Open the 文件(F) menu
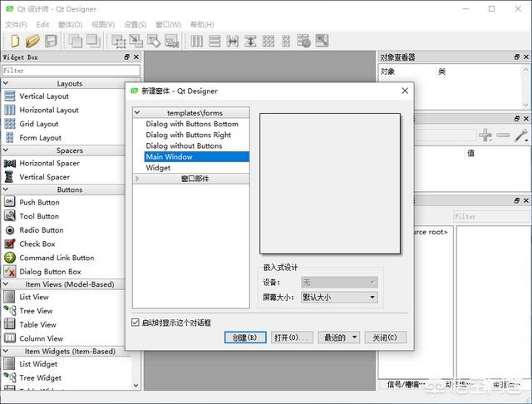Viewport: 532px width, 404px height. (x=16, y=24)
